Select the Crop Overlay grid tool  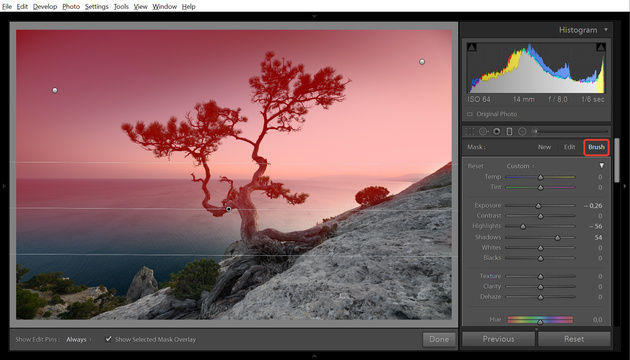click(470, 131)
